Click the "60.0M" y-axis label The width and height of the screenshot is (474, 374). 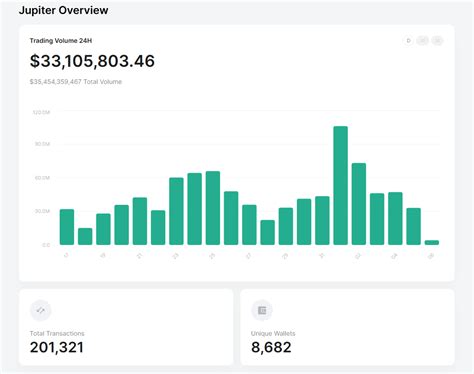(x=42, y=178)
